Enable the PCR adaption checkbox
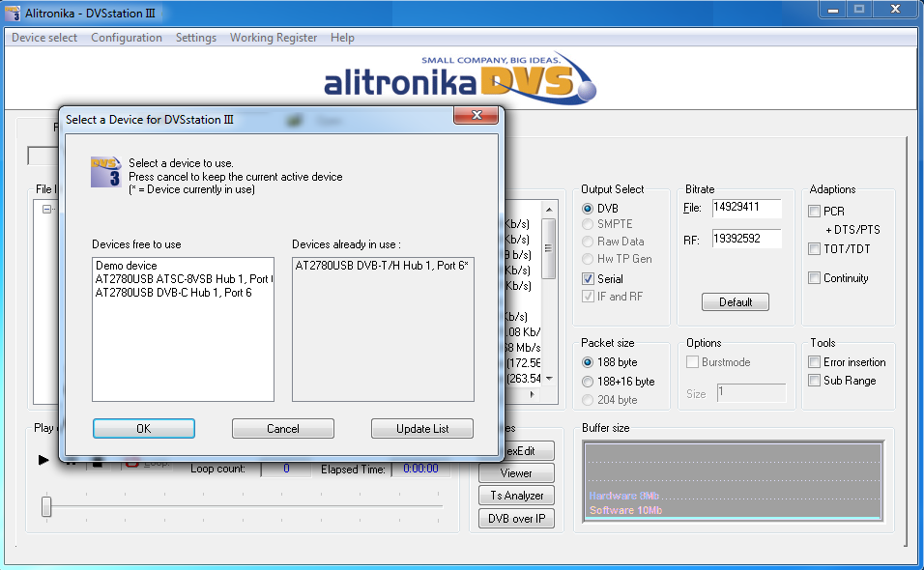Screen dimensions: 924x570 tap(815, 212)
